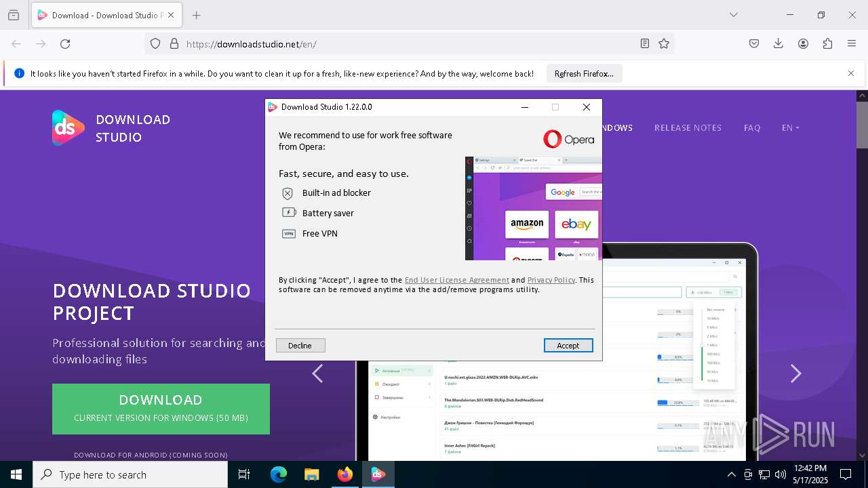Screen dimensions: 868x488
Task: Go to the next carousel slide
Action: [796, 373]
